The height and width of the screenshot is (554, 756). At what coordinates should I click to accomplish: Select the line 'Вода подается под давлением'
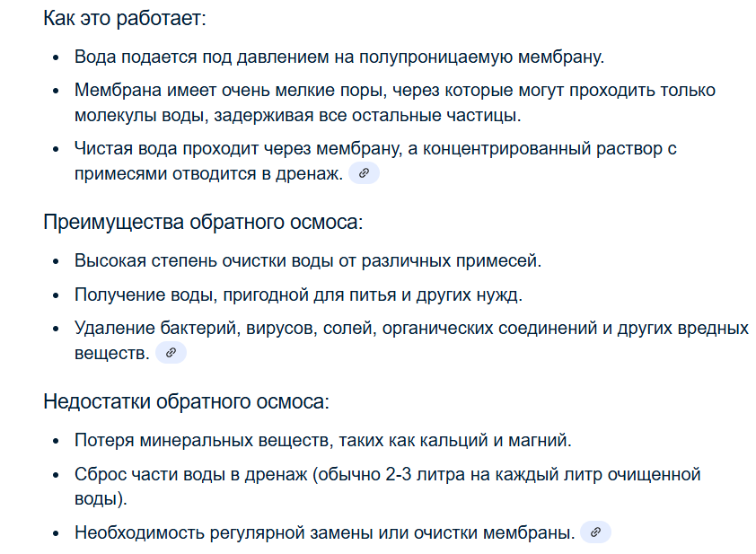339,57
